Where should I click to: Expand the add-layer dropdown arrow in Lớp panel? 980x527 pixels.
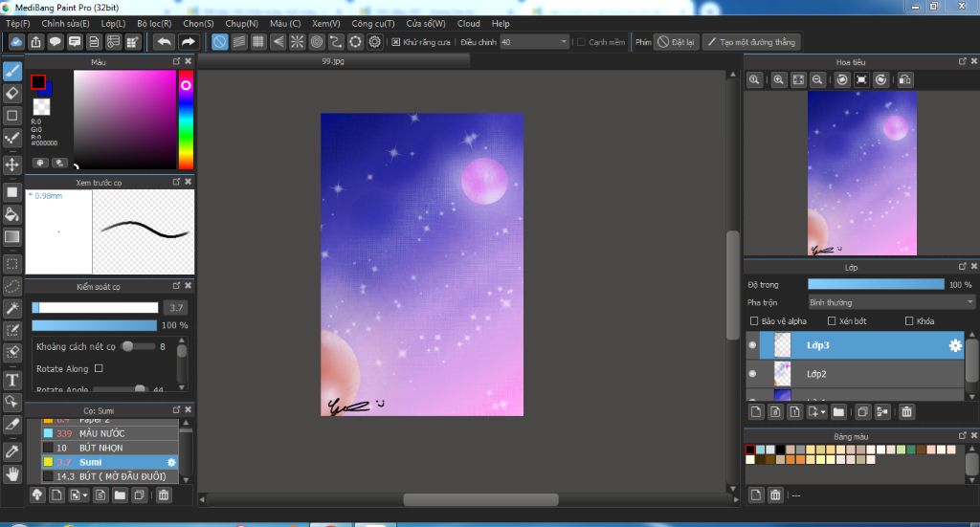[823, 412]
